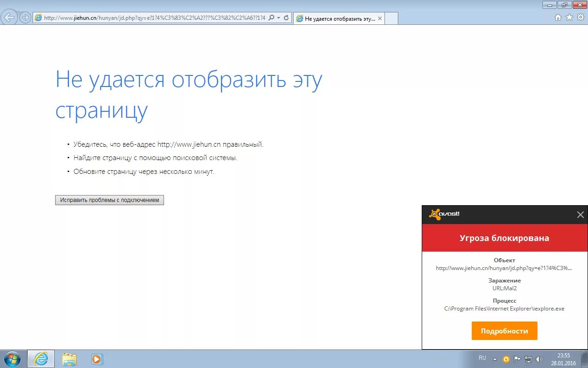
Task: Click the "Подробности" orange button
Action: coord(504,331)
